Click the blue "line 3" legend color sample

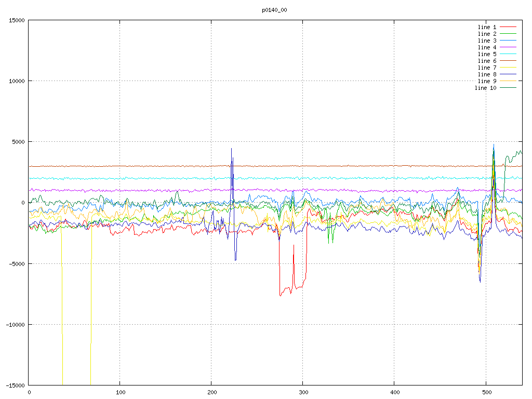click(x=508, y=41)
